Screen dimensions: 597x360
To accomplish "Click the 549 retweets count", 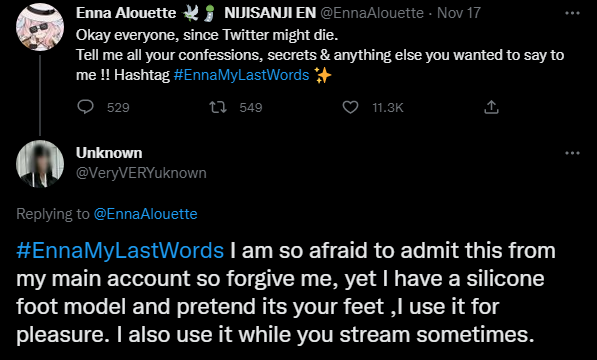I will point(251,108).
